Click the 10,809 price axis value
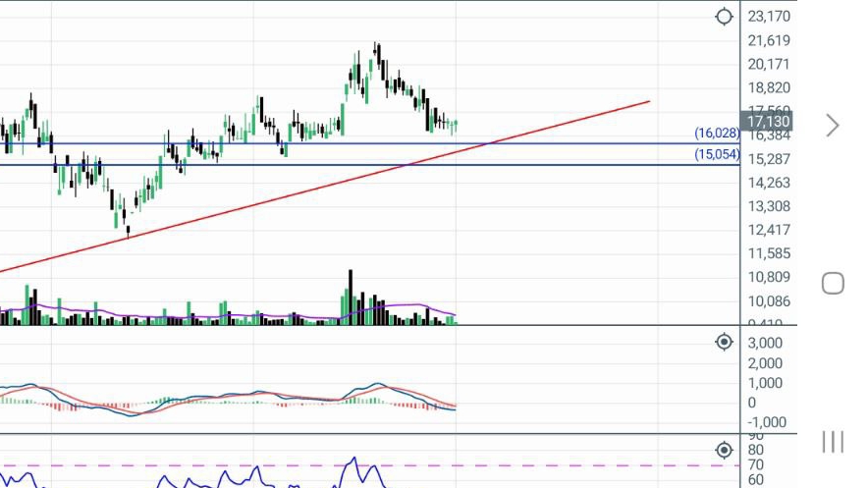Screen dimensions: 868x488 tap(769, 277)
